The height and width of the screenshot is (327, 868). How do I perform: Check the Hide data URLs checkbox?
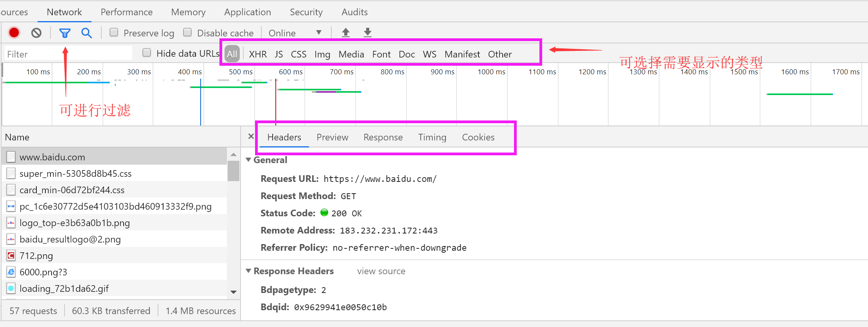tap(147, 53)
